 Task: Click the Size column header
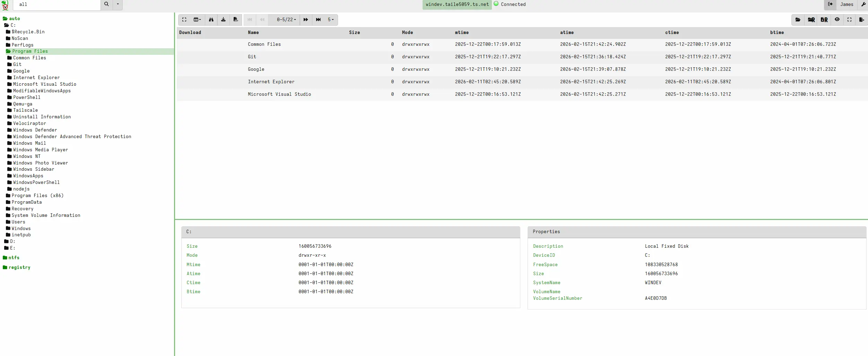point(355,33)
